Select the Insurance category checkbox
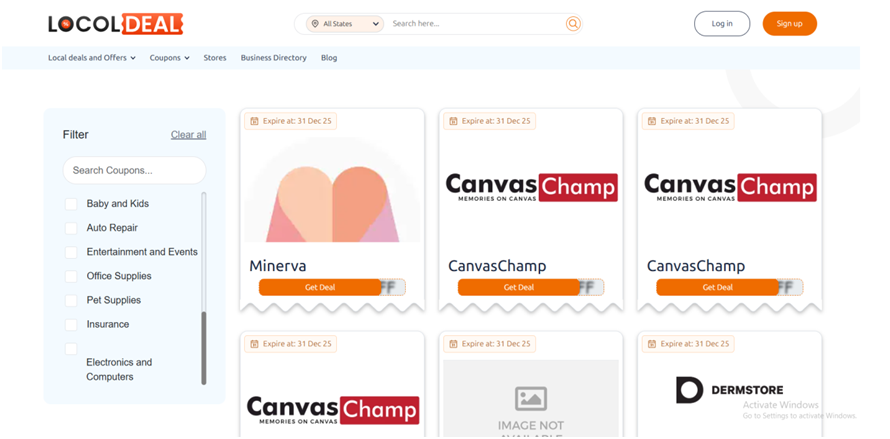The image size is (890, 439). (71, 324)
